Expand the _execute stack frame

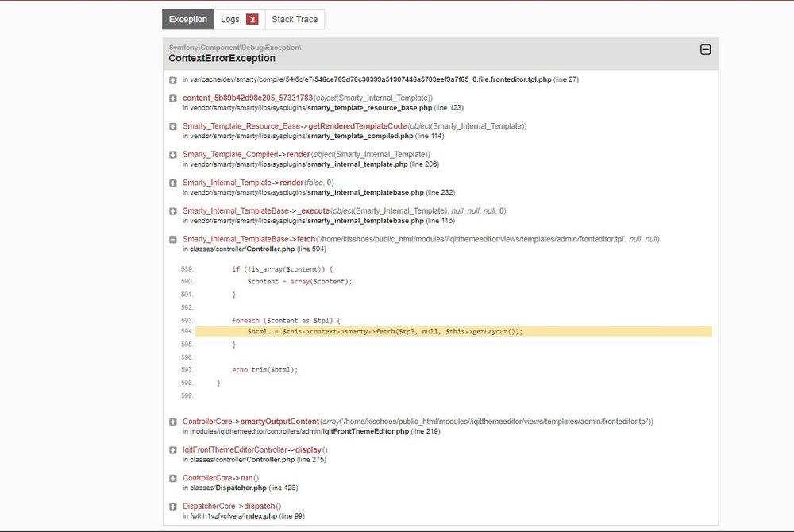172,210
